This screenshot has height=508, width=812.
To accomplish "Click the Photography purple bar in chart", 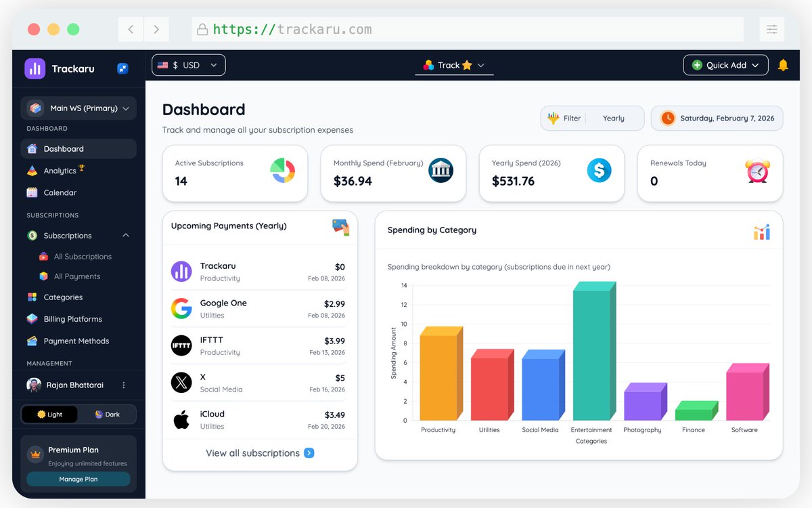I will 646,402.
